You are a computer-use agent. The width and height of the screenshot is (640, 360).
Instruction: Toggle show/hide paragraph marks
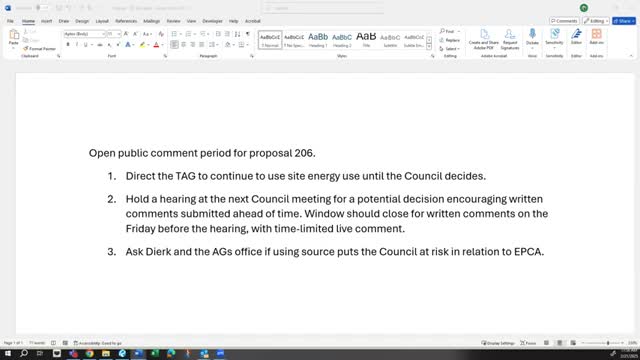point(247,34)
